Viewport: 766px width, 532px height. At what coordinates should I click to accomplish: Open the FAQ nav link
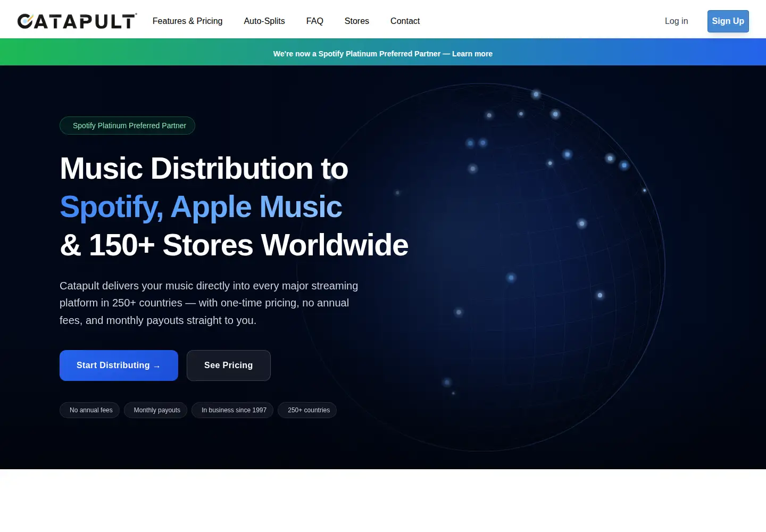click(x=315, y=21)
